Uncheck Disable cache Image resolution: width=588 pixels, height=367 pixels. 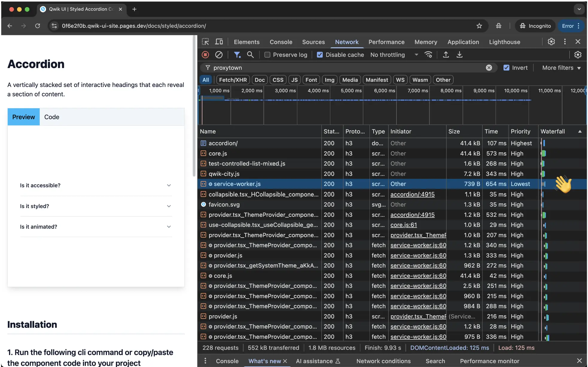[320, 55]
